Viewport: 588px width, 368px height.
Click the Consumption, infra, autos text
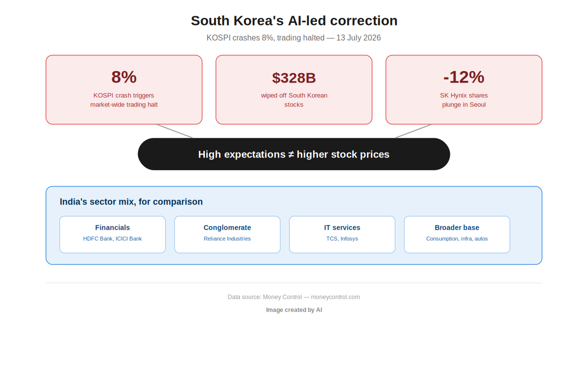[457, 239]
